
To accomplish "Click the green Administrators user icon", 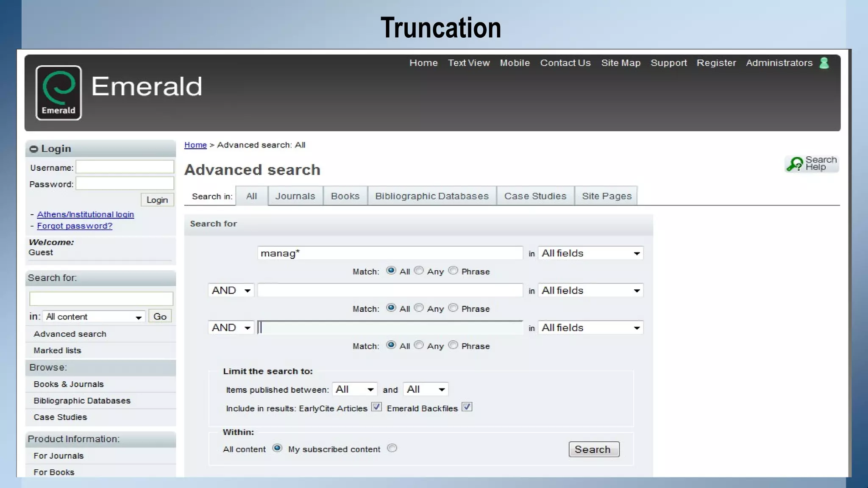I will point(824,63).
